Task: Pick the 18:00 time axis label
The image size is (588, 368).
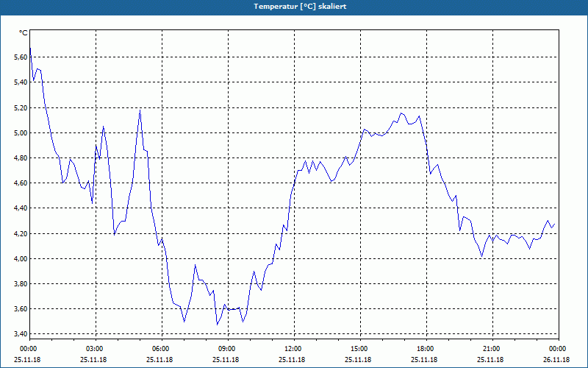Action: (426, 349)
